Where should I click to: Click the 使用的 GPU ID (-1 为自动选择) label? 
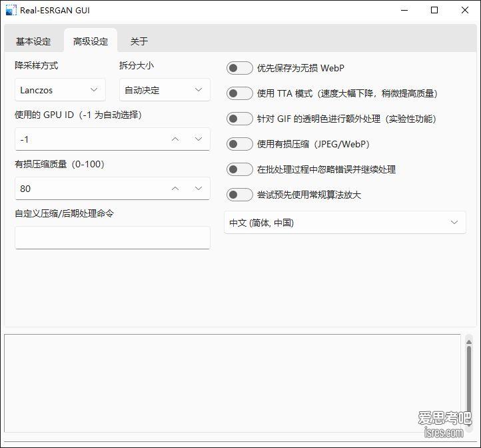78,115
